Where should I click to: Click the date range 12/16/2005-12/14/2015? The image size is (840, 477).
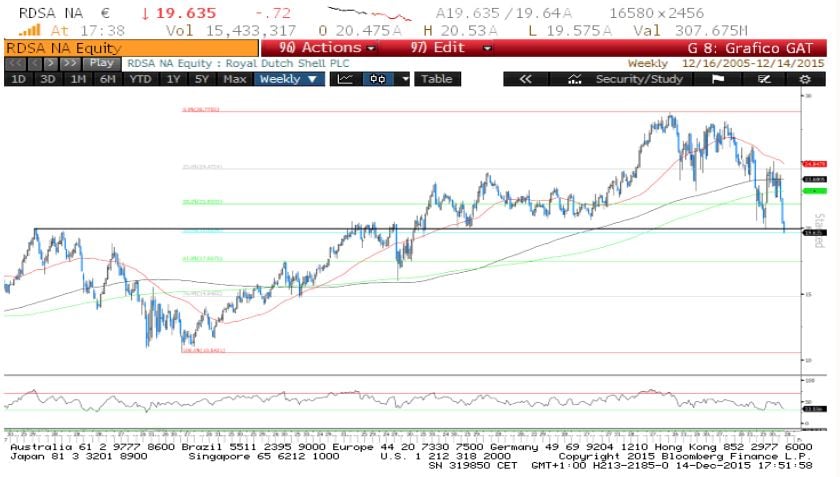(x=753, y=64)
